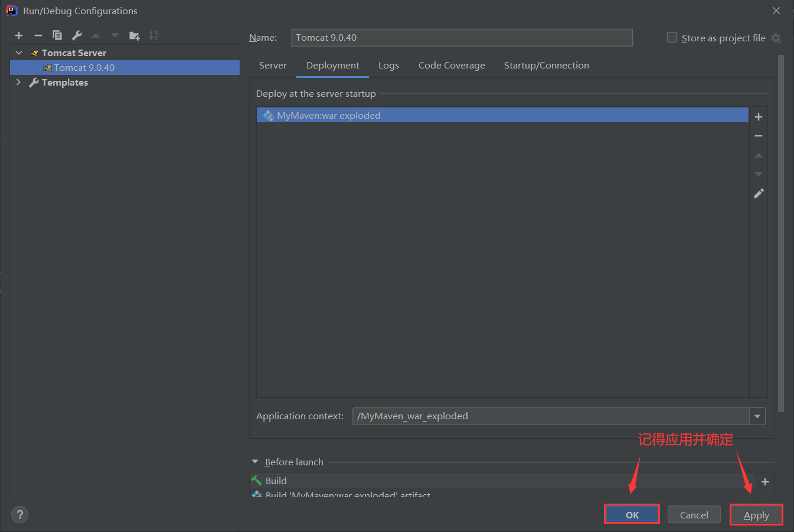Apply the configuration changes
Viewport: 794px width, 532px height.
click(756, 514)
